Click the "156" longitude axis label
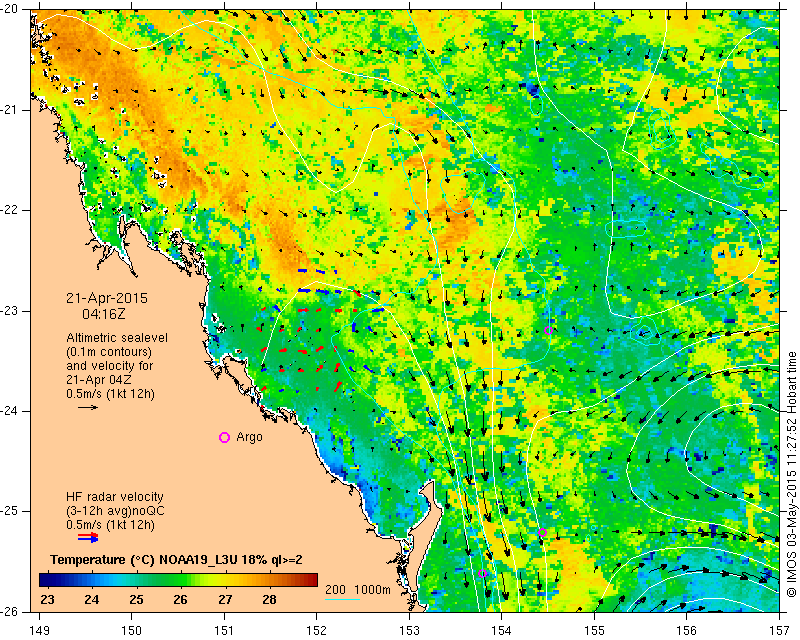Screen dimensions: 800x640 (687, 630)
